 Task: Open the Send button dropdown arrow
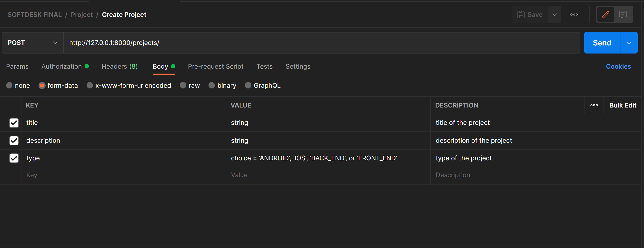[629, 43]
